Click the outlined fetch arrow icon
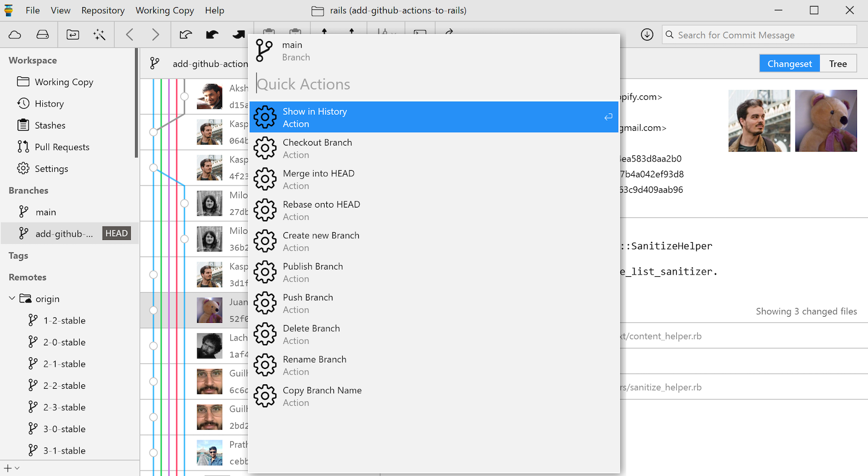The height and width of the screenshot is (476, 868). click(x=186, y=35)
